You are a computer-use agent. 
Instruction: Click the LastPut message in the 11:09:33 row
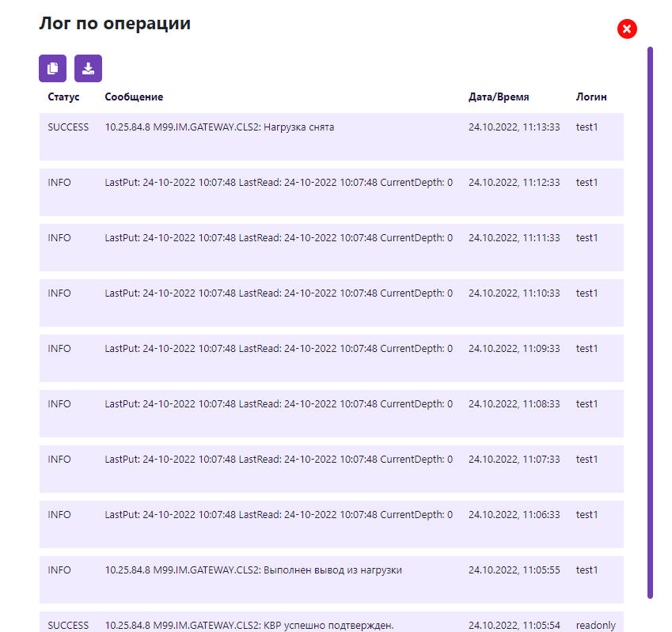(279, 348)
